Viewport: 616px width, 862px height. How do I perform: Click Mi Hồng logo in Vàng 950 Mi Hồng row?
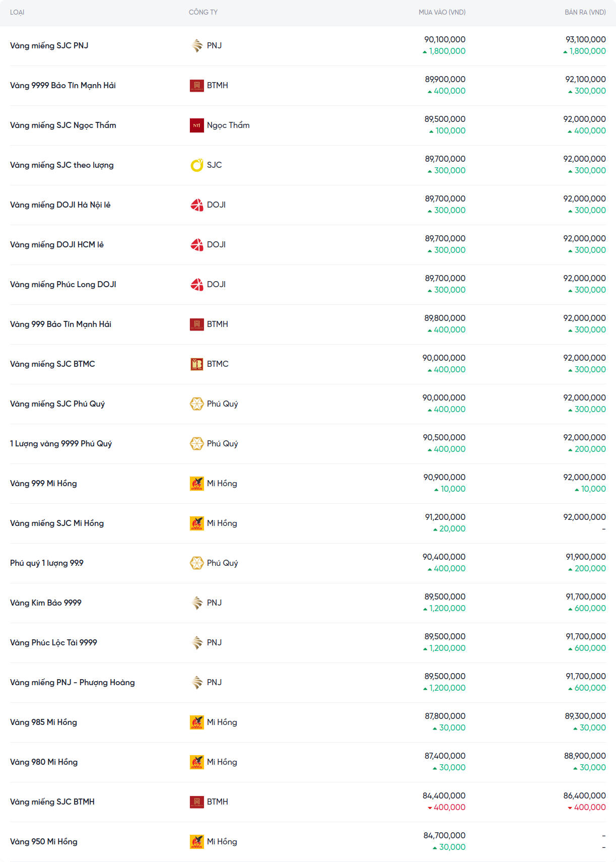(x=196, y=842)
